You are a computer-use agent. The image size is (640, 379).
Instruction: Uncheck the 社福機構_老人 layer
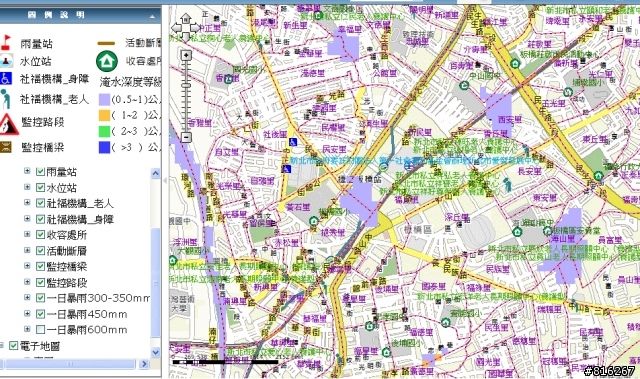[40, 203]
